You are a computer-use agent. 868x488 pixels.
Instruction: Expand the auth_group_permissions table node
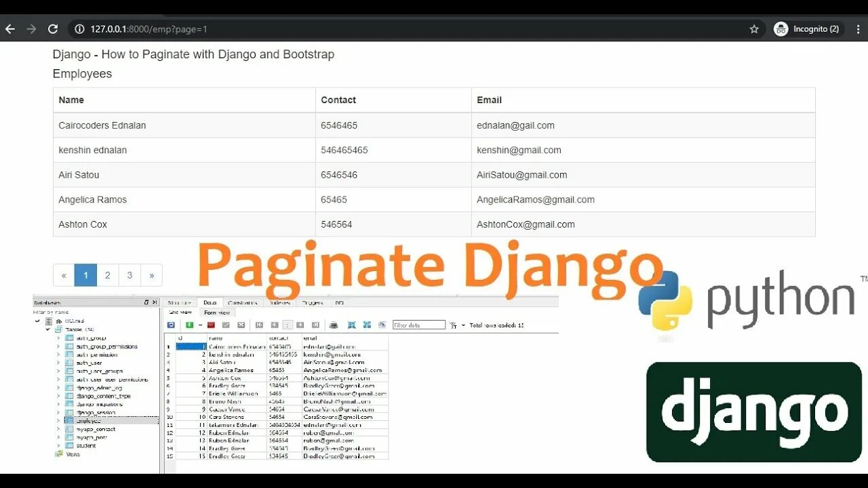[x=58, y=346]
